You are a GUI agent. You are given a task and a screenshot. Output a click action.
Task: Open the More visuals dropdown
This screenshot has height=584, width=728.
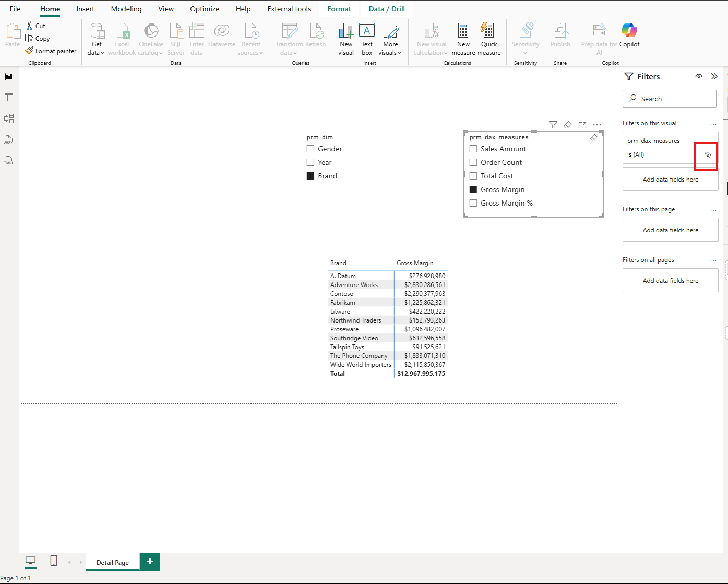point(390,48)
